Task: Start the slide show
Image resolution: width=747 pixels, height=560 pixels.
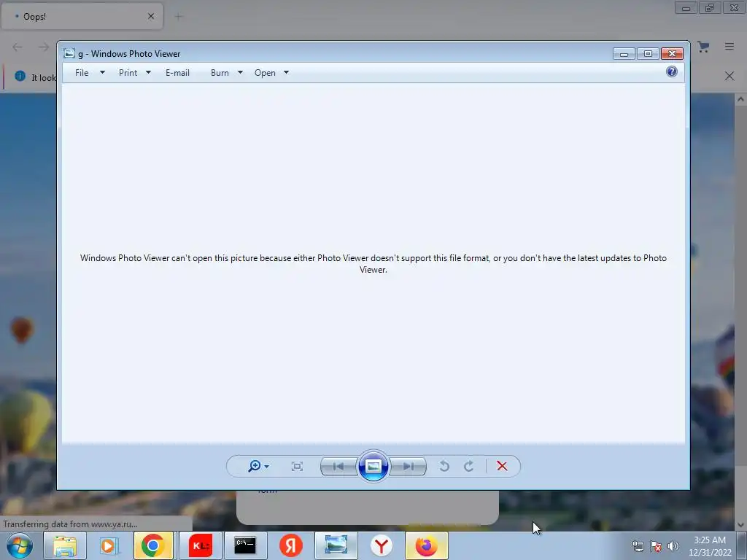Action: pos(373,466)
